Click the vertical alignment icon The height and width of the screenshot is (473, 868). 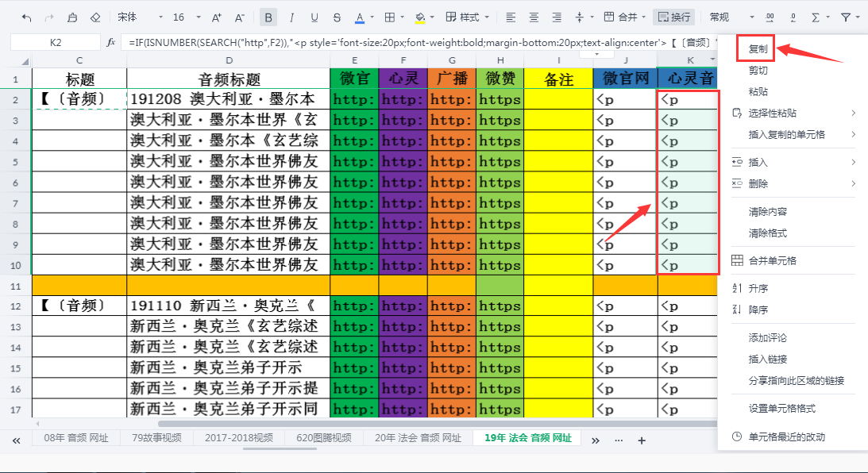tap(580, 17)
